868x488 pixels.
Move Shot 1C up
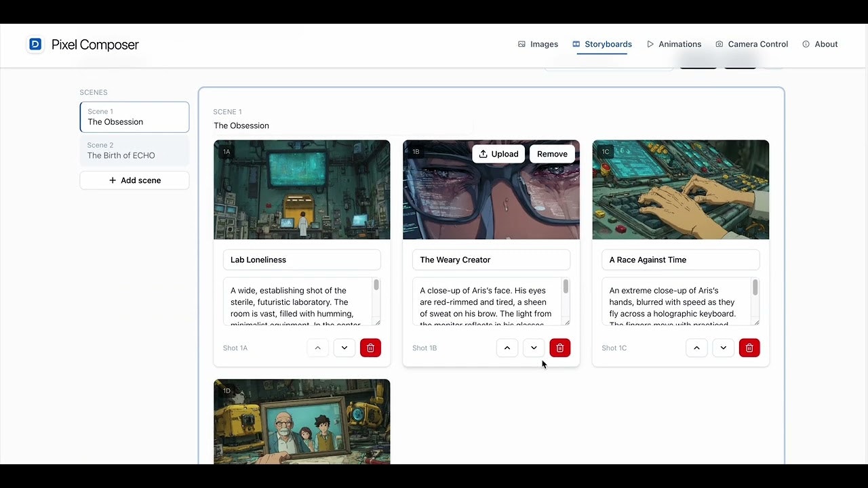click(x=696, y=348)
